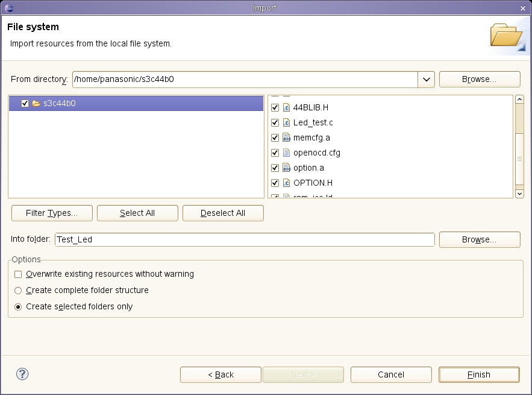Image resolution: width=532 pixels, height=395 pixels.
Task: Select Create selected folders only option
Action: coord(18,307)
